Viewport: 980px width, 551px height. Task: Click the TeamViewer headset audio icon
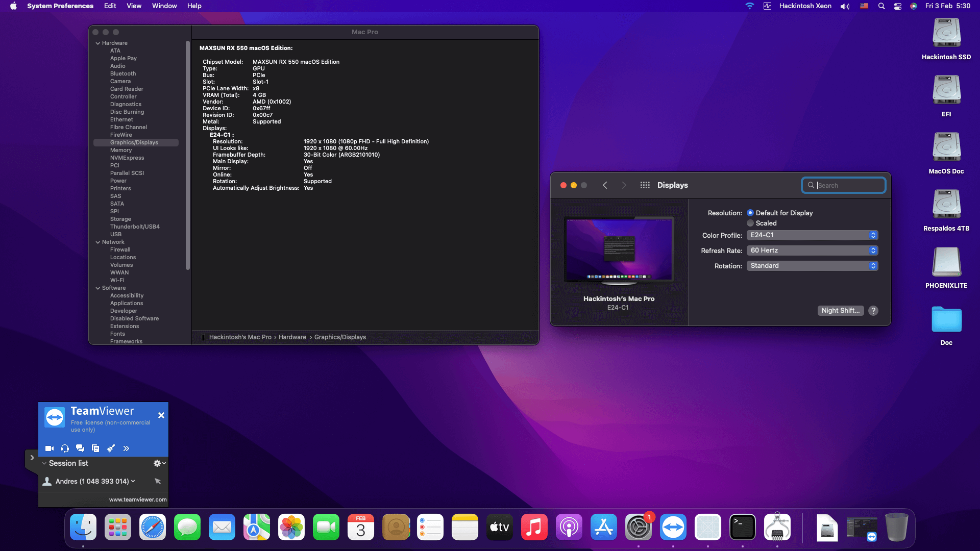tap(65, 448)
